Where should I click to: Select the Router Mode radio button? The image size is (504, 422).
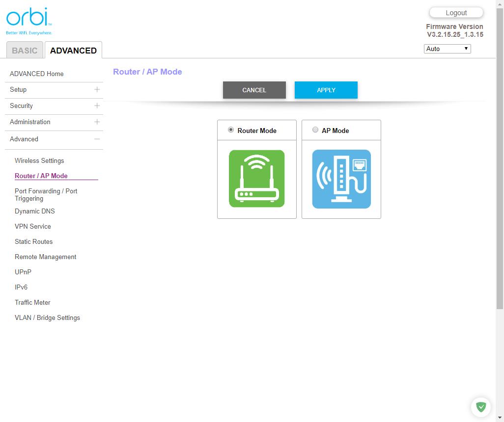tap(230, 129)
